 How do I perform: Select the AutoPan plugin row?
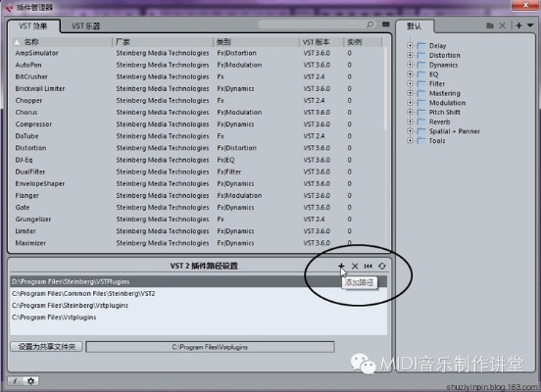click(197, 65)
